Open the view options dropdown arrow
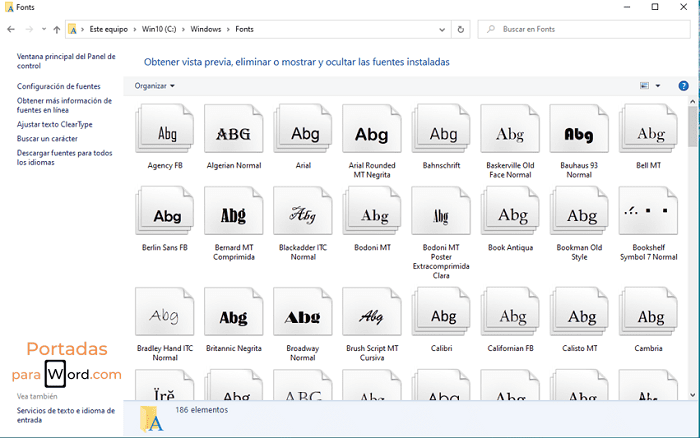This screenshot has width=700, height=438. [x=657, y=86]
